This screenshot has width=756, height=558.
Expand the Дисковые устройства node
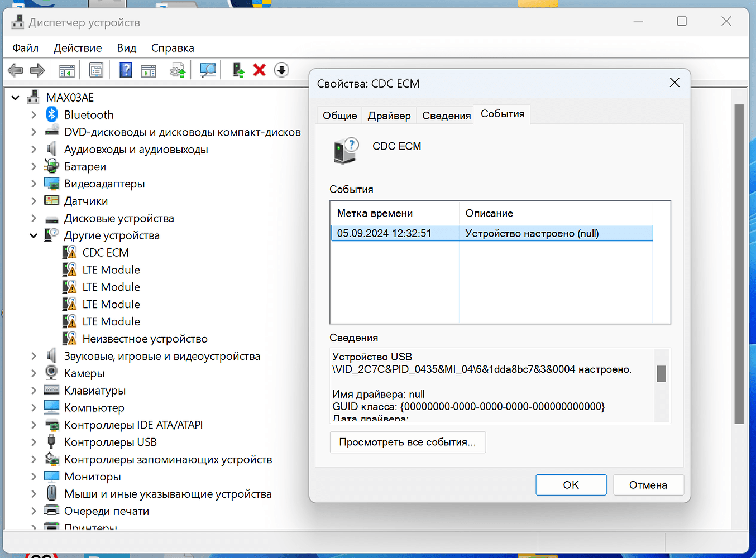point(34,218)
